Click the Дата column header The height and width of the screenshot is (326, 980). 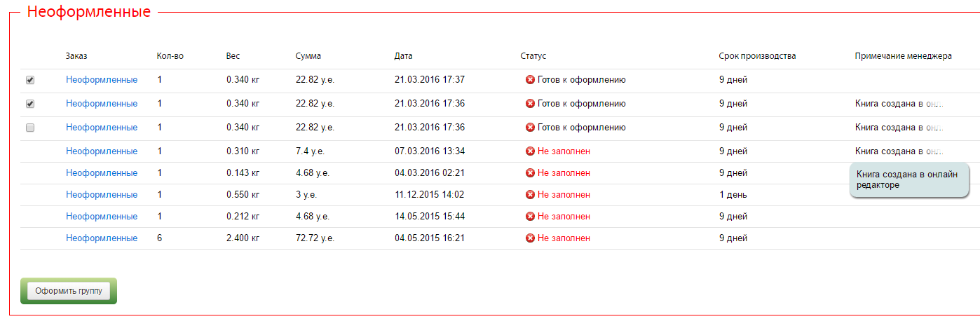pyautogui.click(x=403, y=56)
